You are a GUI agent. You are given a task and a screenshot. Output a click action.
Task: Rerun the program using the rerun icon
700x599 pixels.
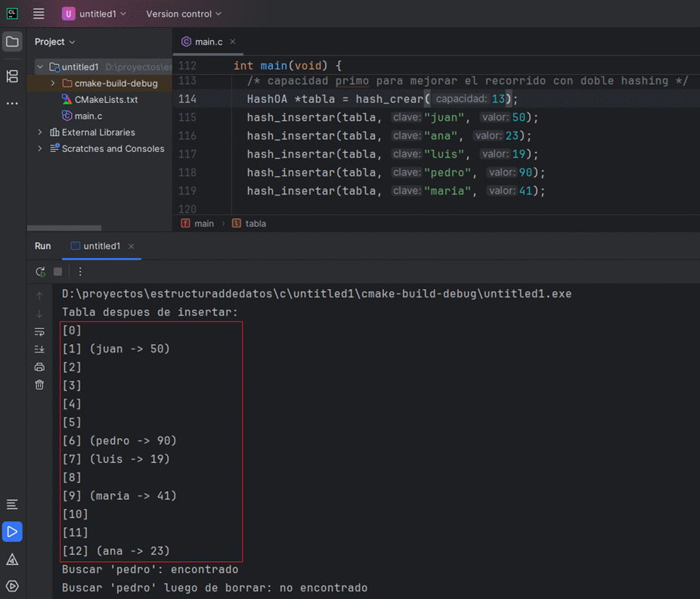tap(40, 272)
